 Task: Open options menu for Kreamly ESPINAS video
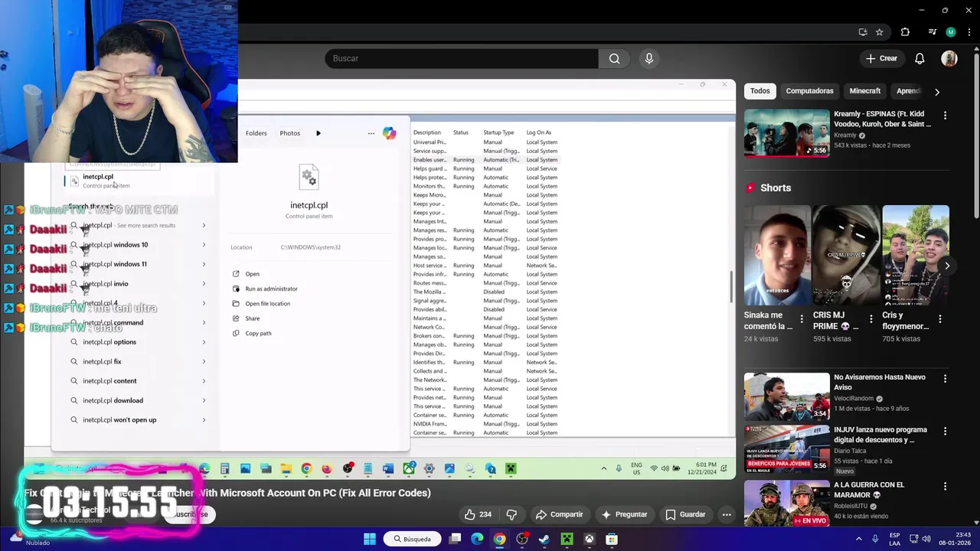(945, 116)
